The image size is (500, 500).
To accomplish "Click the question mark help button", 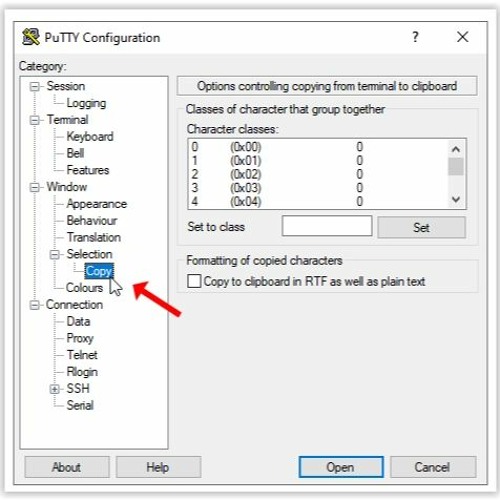I will click(415, 37).
